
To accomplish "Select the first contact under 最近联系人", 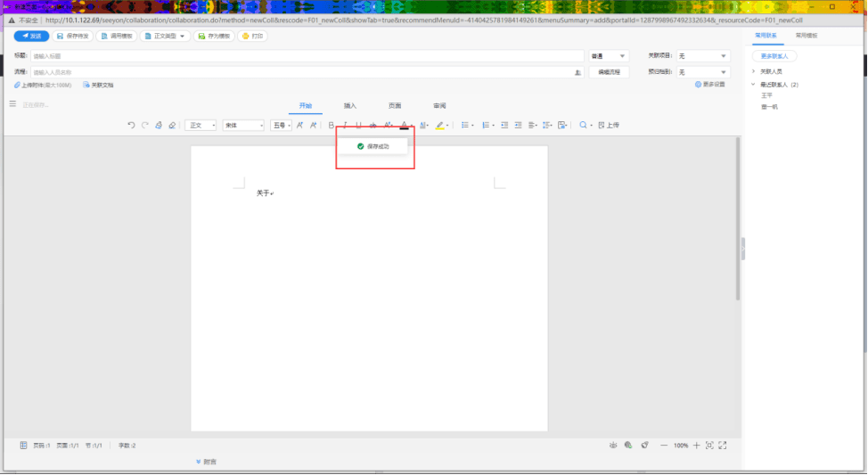I will [766, 95].
